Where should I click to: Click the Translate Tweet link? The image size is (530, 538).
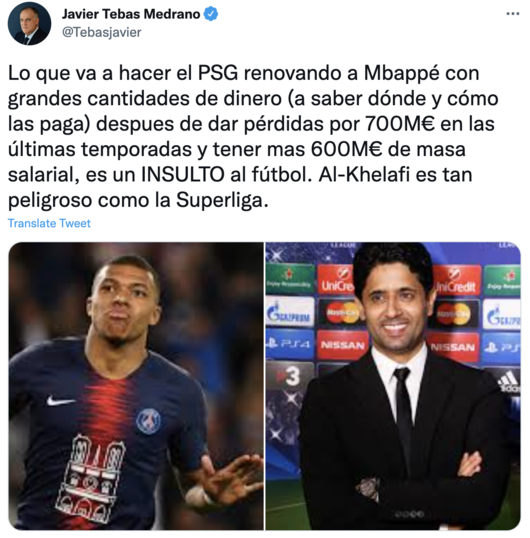(49, 223)
